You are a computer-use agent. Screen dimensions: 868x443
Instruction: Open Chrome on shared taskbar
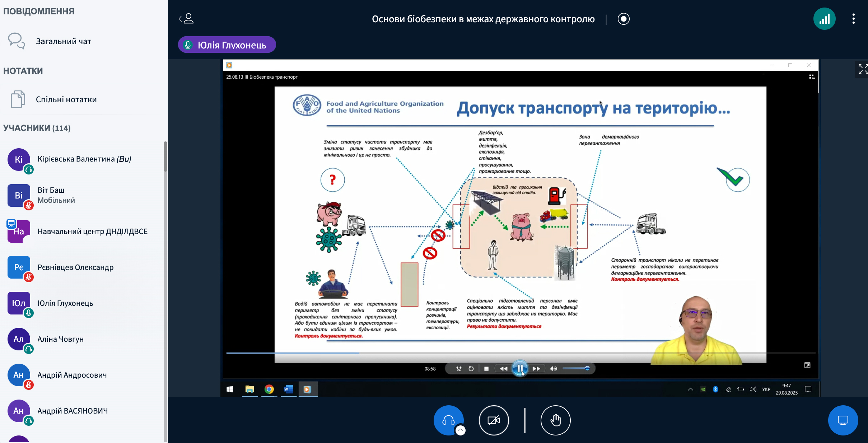click(269, 389)
